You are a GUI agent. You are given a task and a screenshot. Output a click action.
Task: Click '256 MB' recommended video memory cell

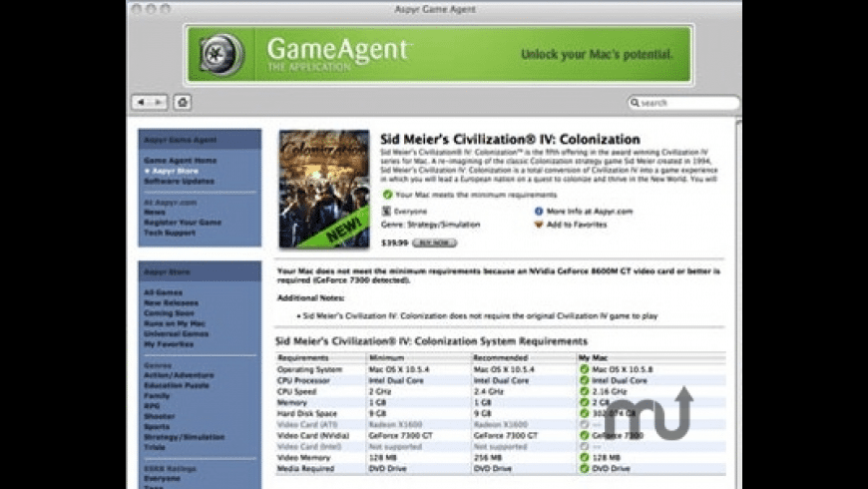(488, 457)
